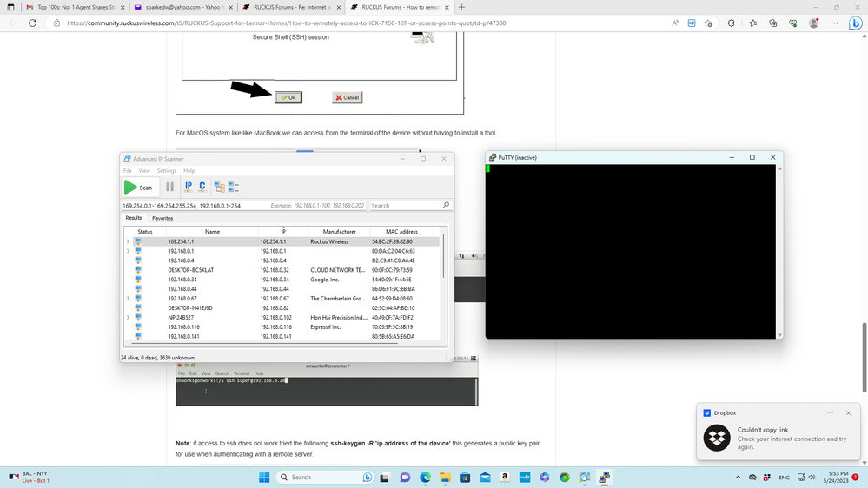The width and height of the screenshot is (868, 488).
Task: Click the pause scan icon
Action: pos(169,187)
